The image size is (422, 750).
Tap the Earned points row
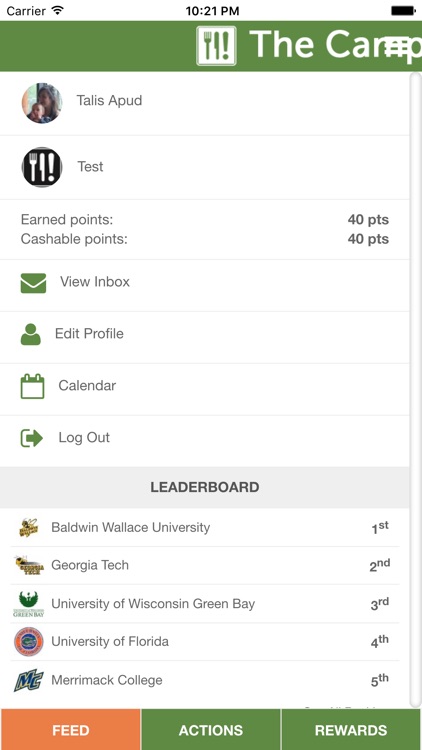pos(205,220)
